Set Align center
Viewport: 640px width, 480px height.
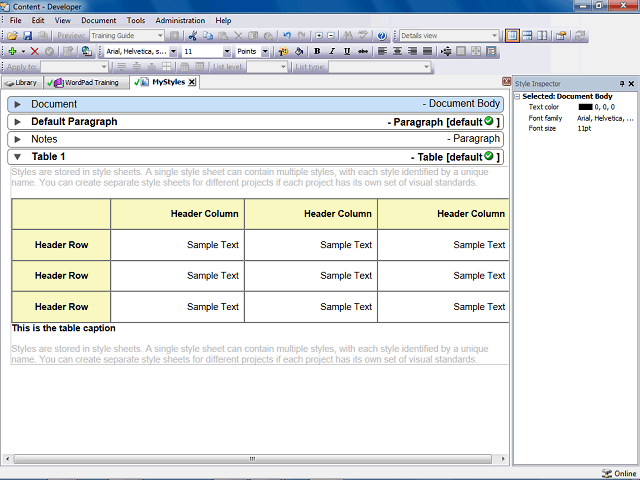click(397, 51)
